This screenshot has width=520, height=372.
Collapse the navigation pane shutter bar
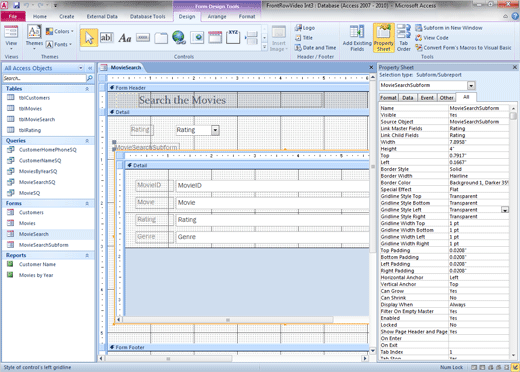point(90,68)
